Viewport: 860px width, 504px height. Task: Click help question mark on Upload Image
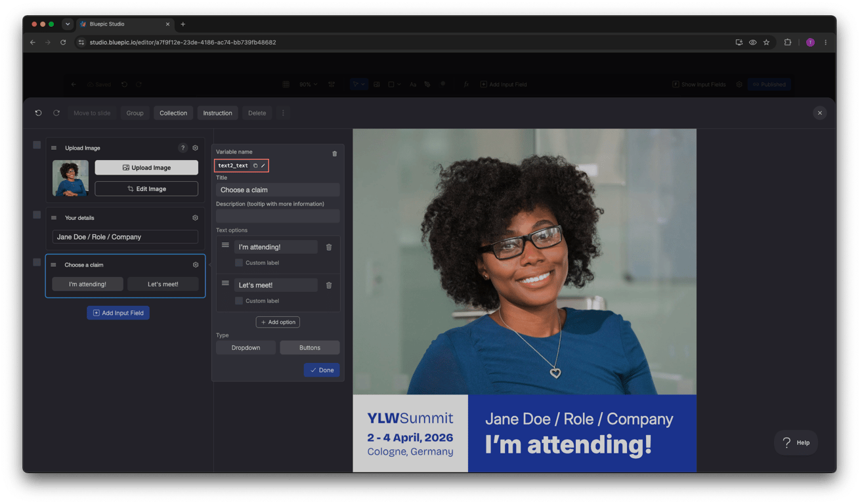(183, 148)
